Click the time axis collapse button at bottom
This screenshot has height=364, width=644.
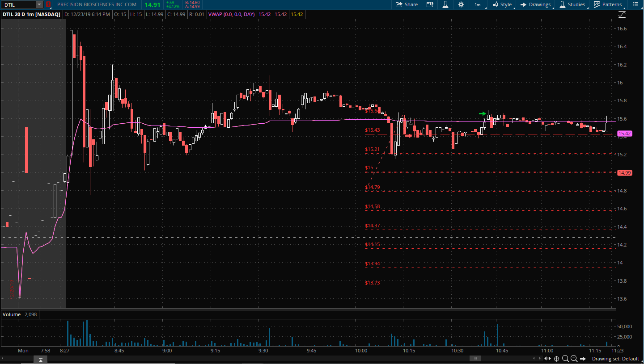(40, 359)
